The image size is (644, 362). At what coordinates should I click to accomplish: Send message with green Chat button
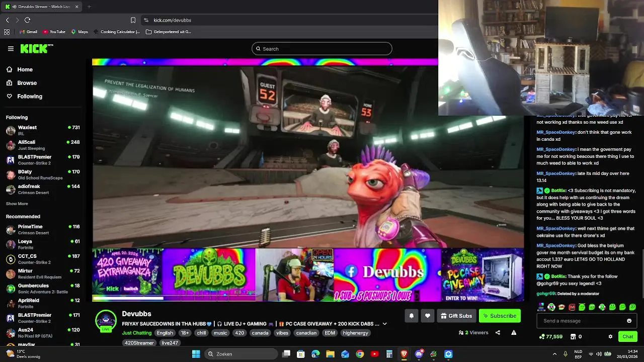coord(628,336)
